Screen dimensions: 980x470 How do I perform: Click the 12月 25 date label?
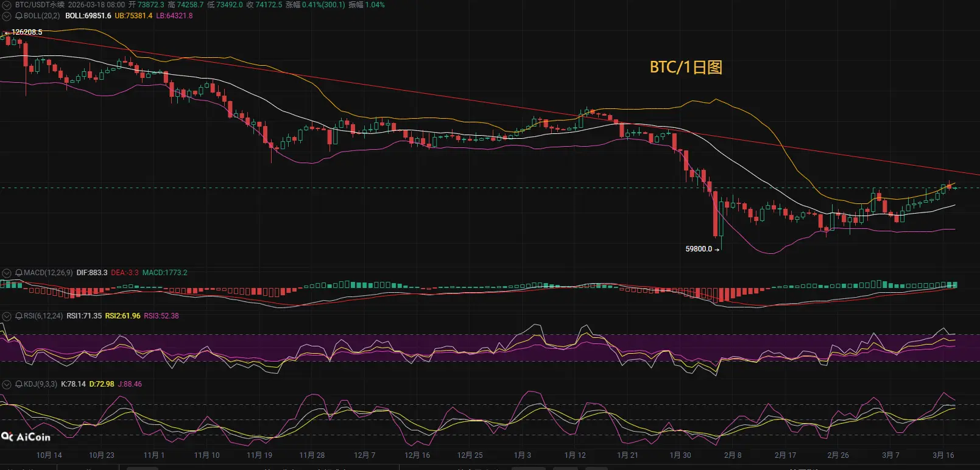[470, 455]
